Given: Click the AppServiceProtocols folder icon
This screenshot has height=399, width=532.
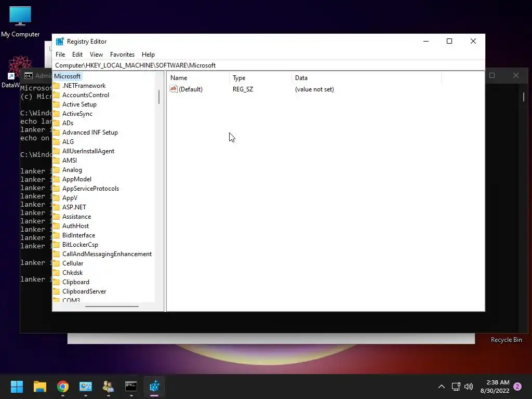Looking at the screenshot, I should tap(56, 188).
